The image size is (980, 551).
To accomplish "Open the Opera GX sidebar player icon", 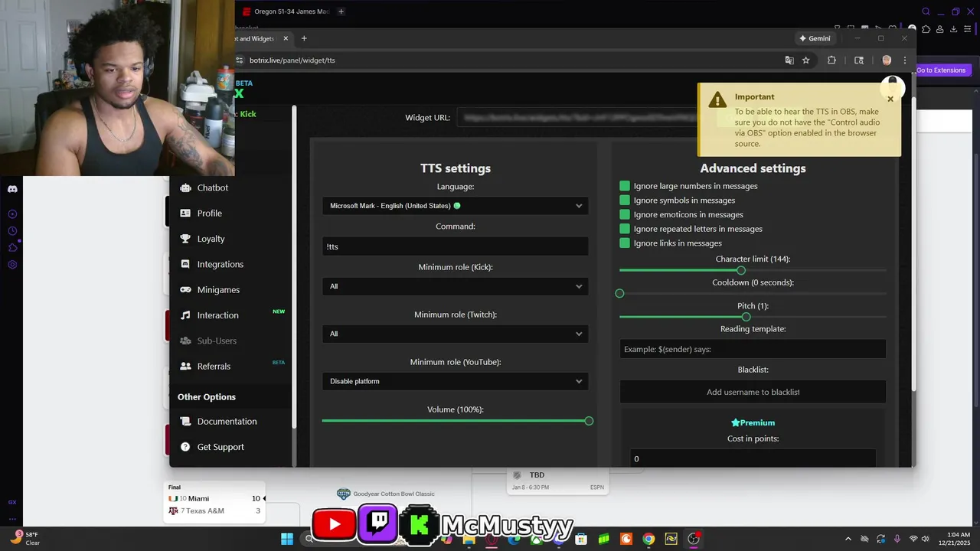I will coord(12,214).
